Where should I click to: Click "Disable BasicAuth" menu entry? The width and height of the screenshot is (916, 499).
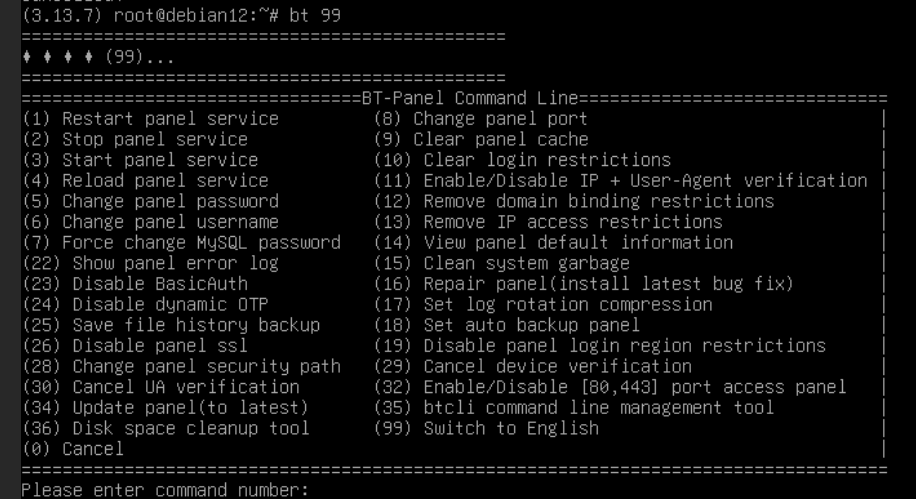pyautogui.click(x=140, y=284)
